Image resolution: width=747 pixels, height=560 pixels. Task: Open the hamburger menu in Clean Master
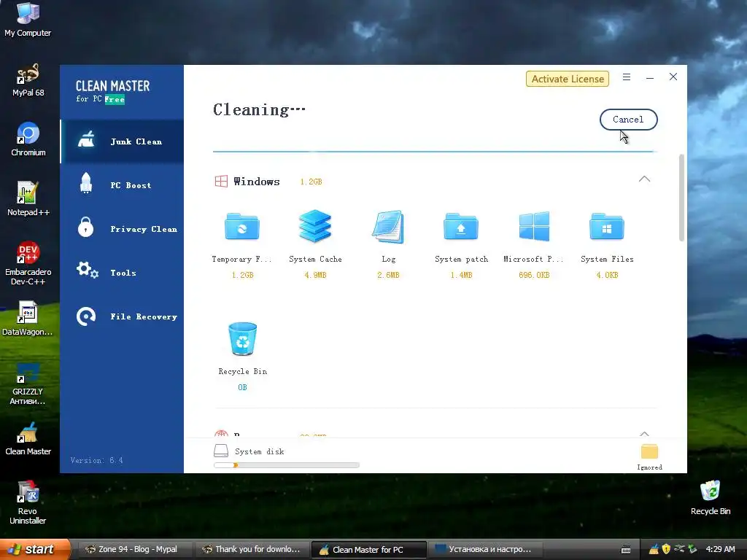click(627, 77)
